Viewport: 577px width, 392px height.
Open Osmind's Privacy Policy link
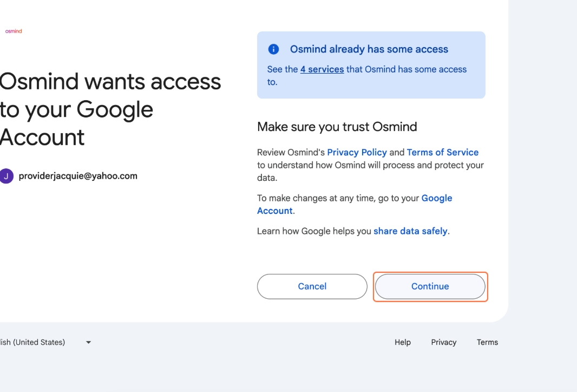[357, 152]
